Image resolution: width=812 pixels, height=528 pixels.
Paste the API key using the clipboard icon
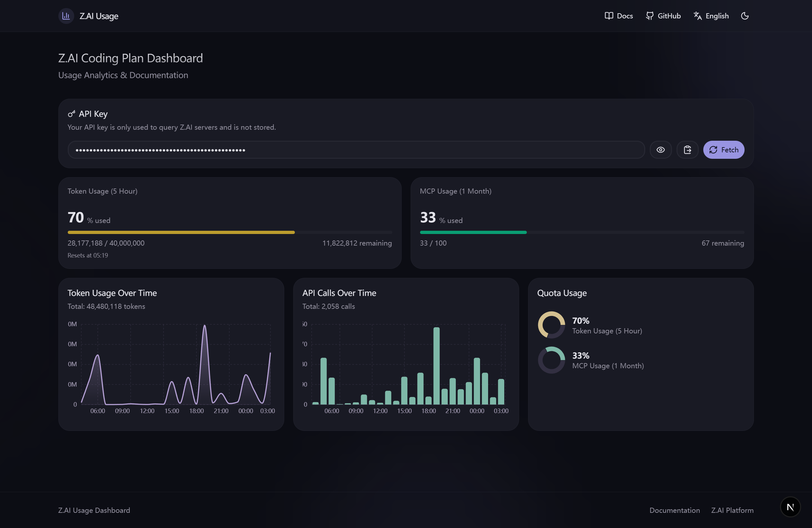click(x=687, y=150)
